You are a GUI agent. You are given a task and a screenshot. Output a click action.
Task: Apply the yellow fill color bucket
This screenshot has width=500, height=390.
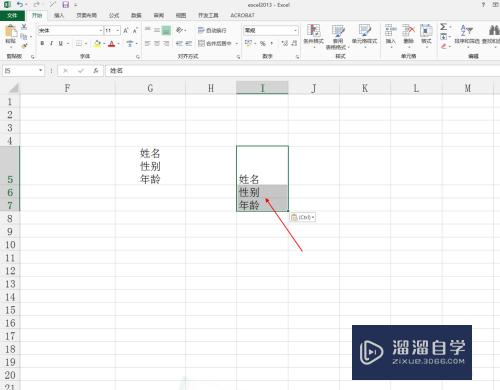click(x=97, y=44)
